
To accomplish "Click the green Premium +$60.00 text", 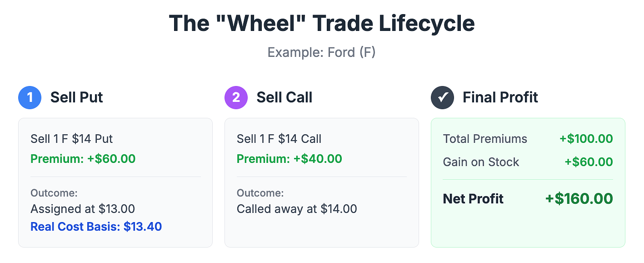I will [83, 159].
